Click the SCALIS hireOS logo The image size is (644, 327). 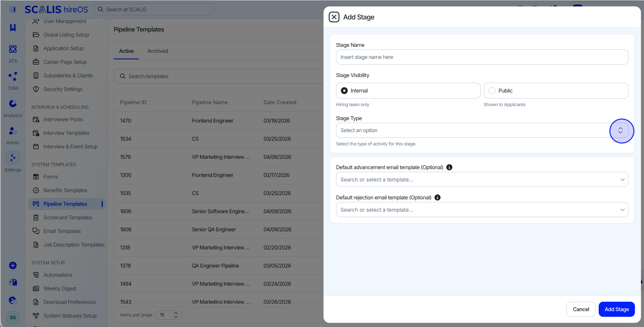click(56, 10)
